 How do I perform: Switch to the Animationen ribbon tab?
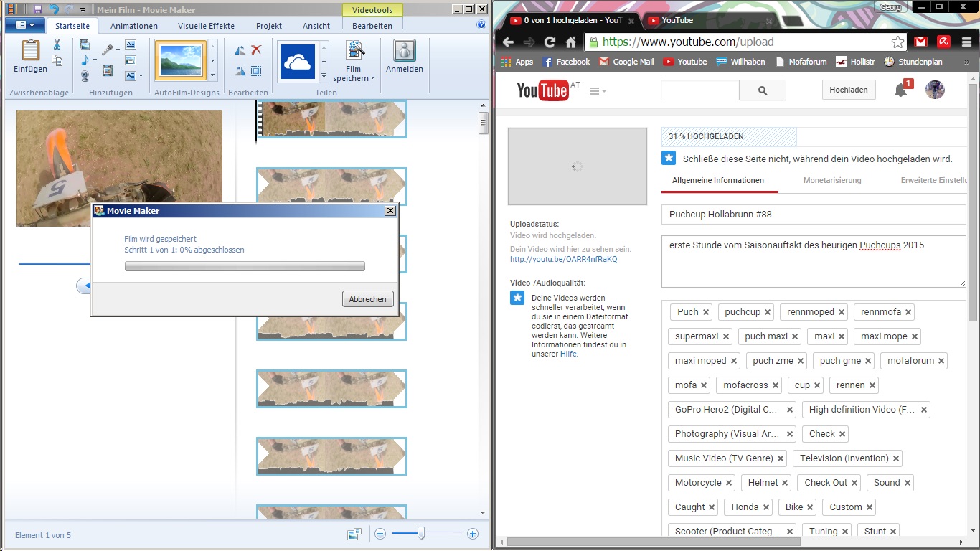[x=133, y=26]
